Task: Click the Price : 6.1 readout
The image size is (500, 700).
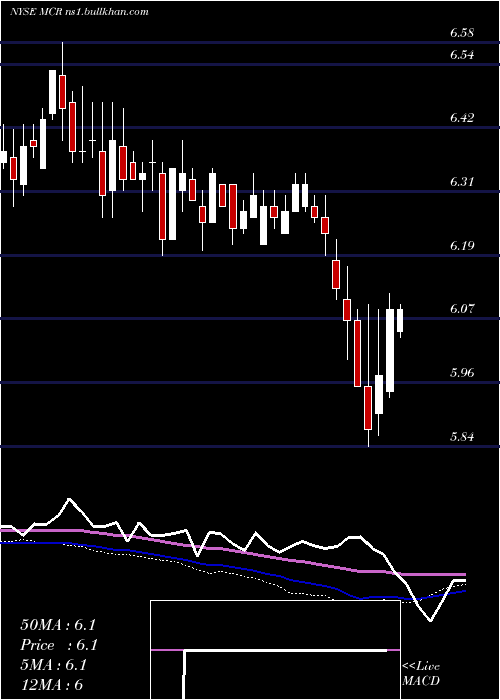Action: pos(59,645)
